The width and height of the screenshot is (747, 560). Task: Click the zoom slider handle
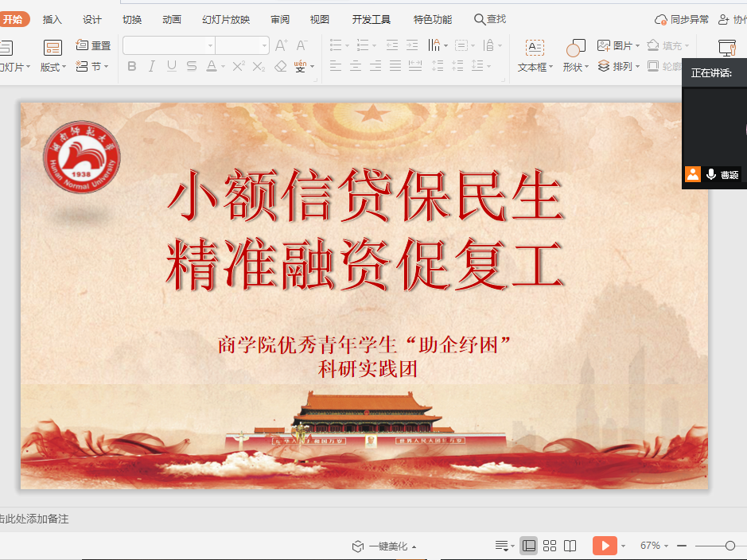coord(730,546)
